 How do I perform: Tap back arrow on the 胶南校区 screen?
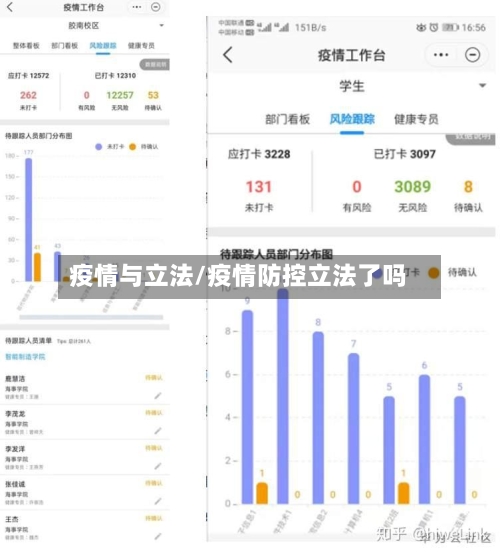[x=10, y=7]
